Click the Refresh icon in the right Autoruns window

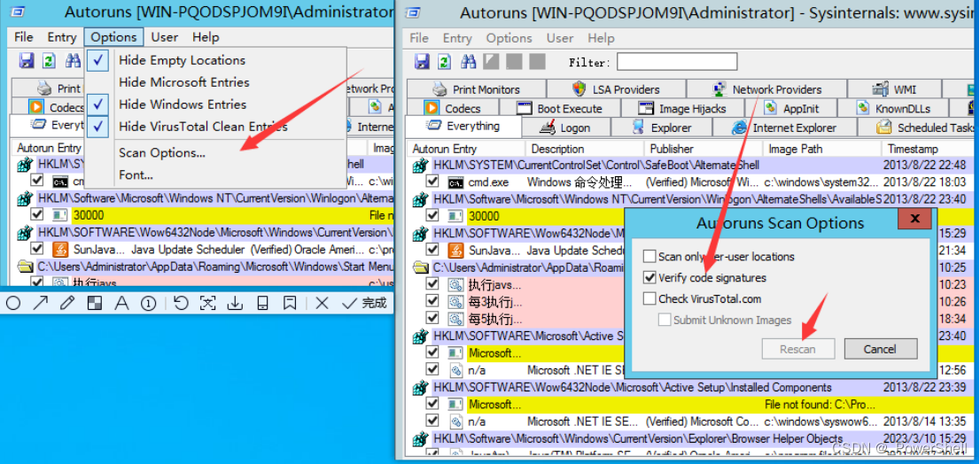pyautogui.click(x=445, y=61)
